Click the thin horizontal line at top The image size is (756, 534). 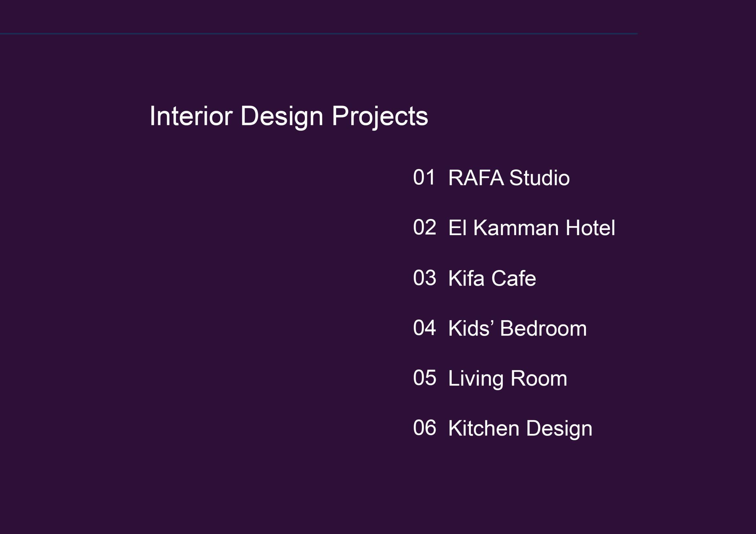point(319,34)
